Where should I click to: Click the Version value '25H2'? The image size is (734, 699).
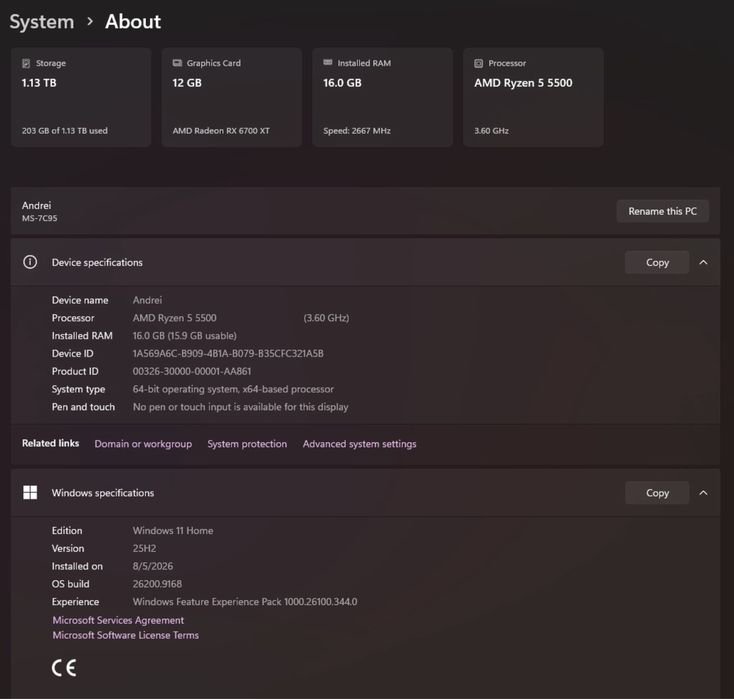(x=144, y=548)
